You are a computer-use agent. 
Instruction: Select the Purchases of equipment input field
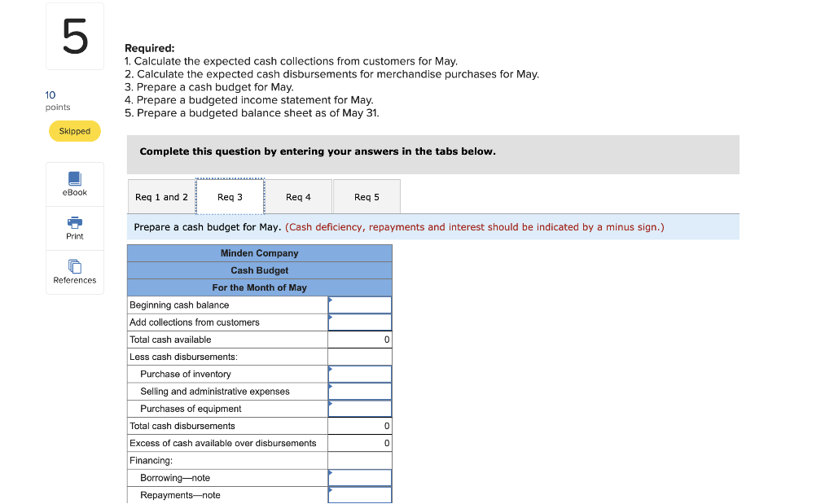click(x=360, y=408)
